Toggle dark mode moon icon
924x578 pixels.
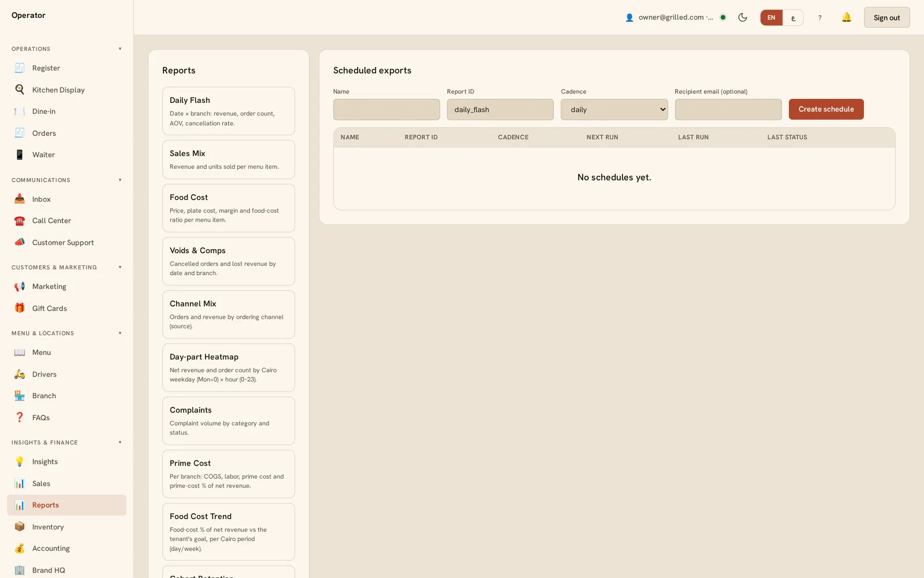coord(743,17)
